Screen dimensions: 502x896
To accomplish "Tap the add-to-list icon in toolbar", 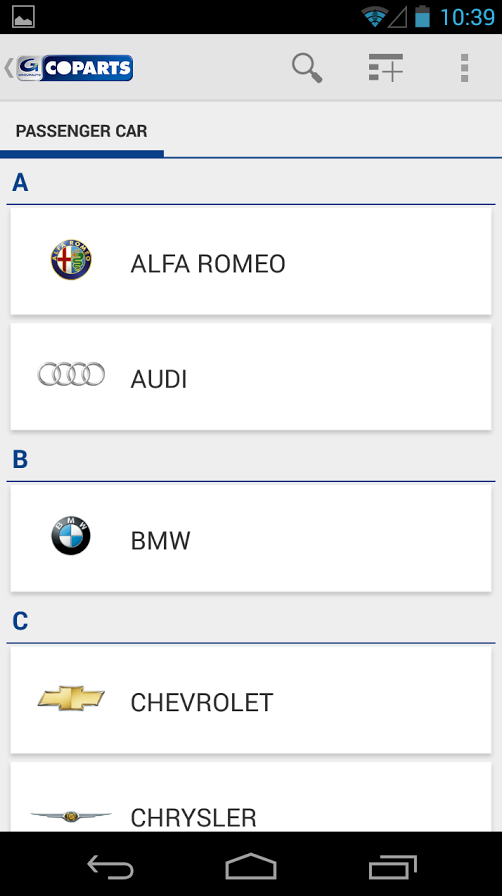I will 386,68.
